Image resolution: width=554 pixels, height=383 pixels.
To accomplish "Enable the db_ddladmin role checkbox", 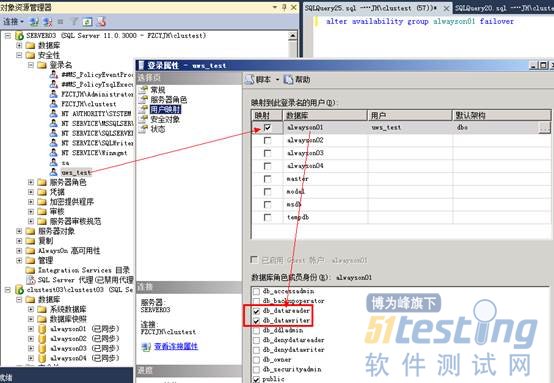I will coord(257,331).
